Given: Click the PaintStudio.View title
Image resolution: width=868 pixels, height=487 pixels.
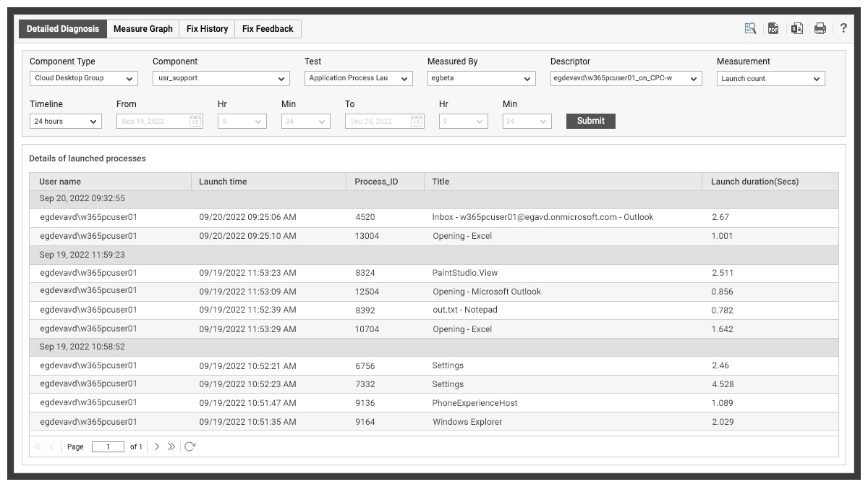Looking at the screenshot, I should coord(464,273).
